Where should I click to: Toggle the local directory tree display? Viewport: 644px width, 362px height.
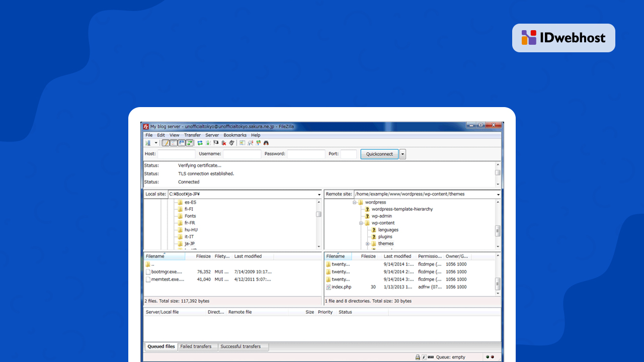point(174,143)
